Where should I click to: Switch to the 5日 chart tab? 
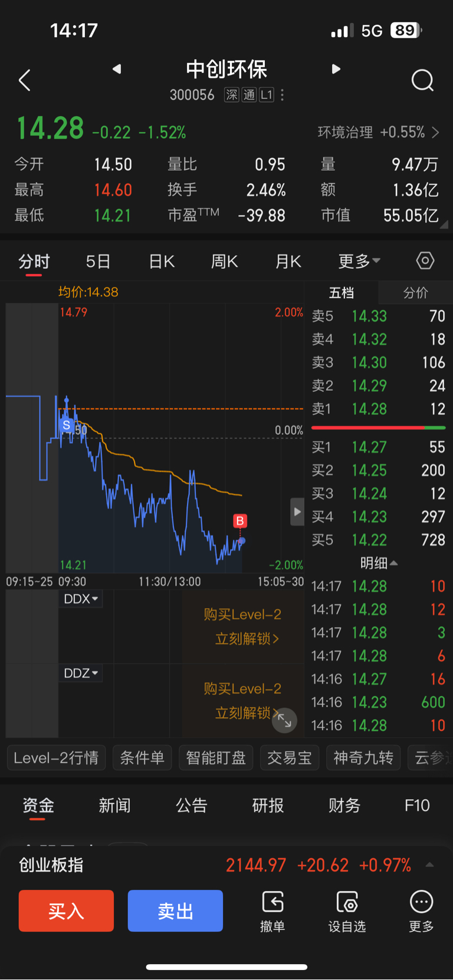point(98,261)
